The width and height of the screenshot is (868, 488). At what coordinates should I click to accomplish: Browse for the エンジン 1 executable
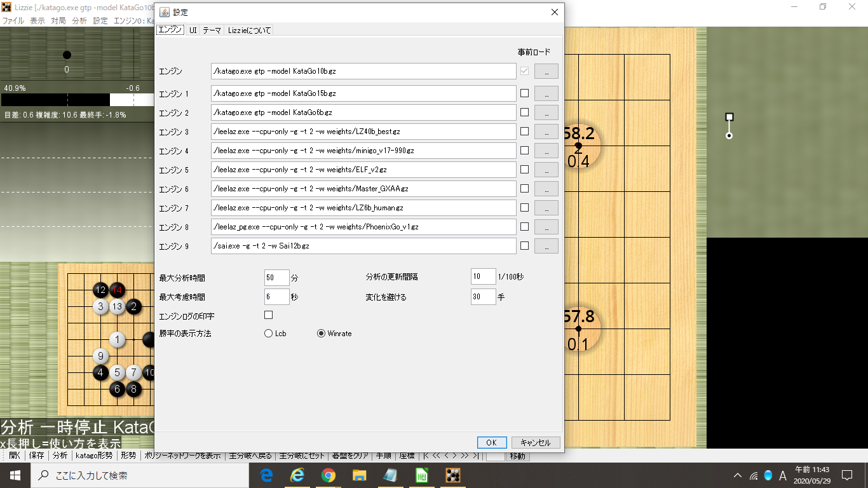[x=546, y=93]
